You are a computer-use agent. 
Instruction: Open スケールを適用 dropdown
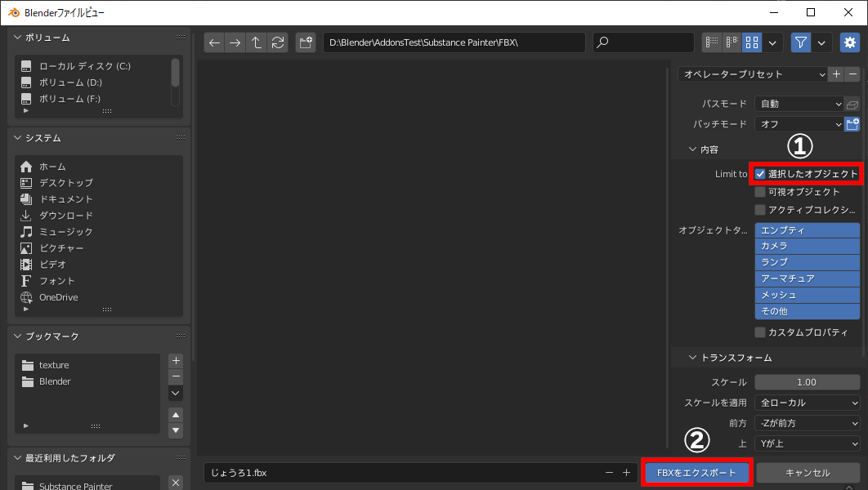tap(807, 403)
